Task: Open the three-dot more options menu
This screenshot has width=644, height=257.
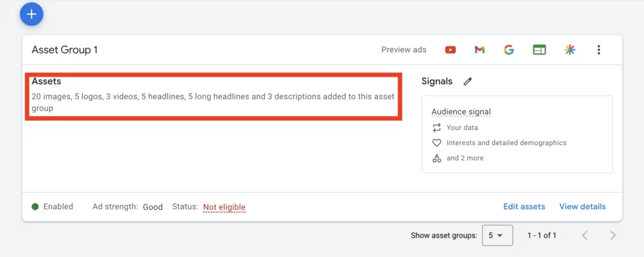Action: (599, 50)
